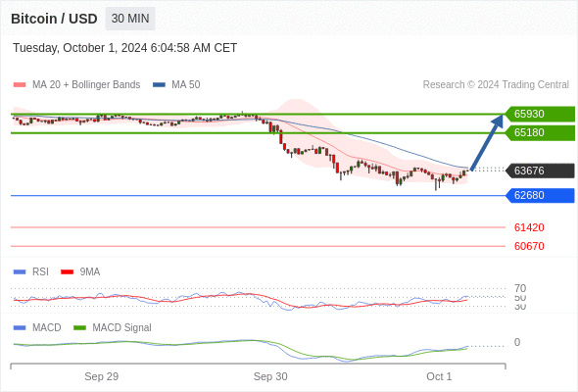Click the Oct 1 date axis label
This screenshot has width=578, height=392.
[x=439, y=376]
